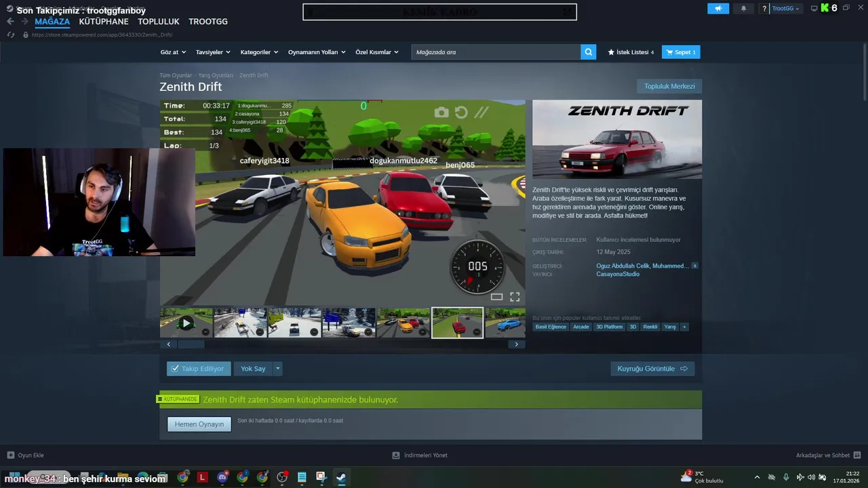Expand the Kategoriler menu

(259, 52)
